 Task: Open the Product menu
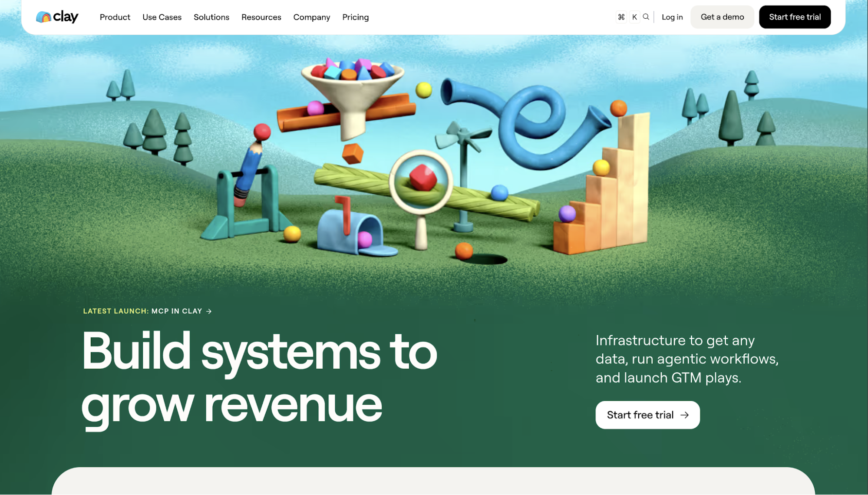point(115,17)
